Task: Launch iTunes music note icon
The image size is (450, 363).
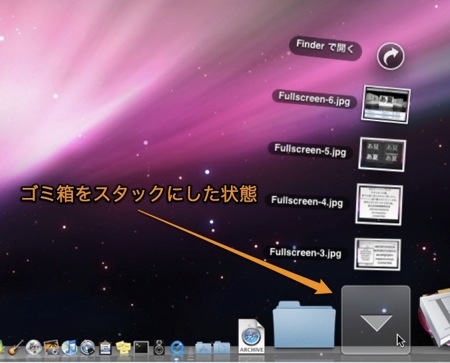Action: 69,348
